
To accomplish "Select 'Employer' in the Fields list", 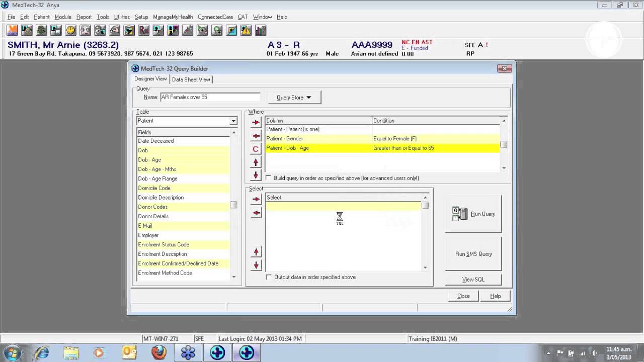I will click(x=183, y=235).
